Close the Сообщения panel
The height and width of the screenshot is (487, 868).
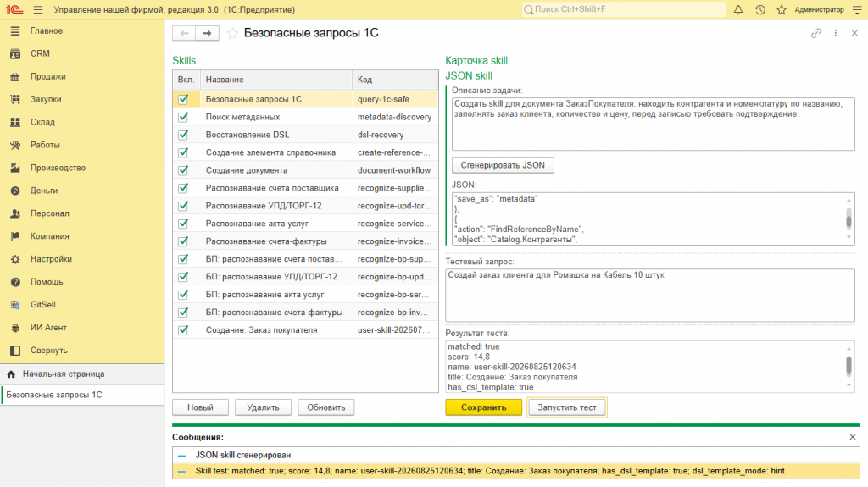click(853, 437)
